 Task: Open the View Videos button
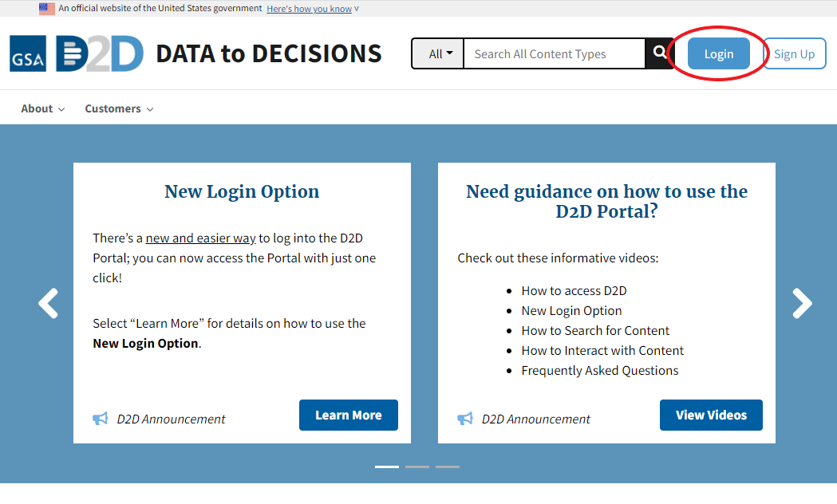point(711,415)
